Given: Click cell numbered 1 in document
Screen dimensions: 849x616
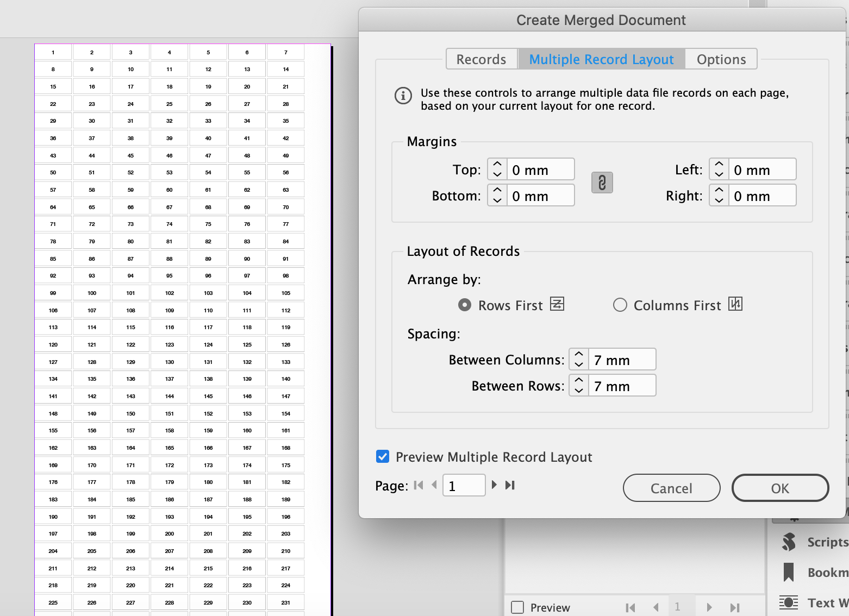Looking at the screenshot, I should [53, 52].
